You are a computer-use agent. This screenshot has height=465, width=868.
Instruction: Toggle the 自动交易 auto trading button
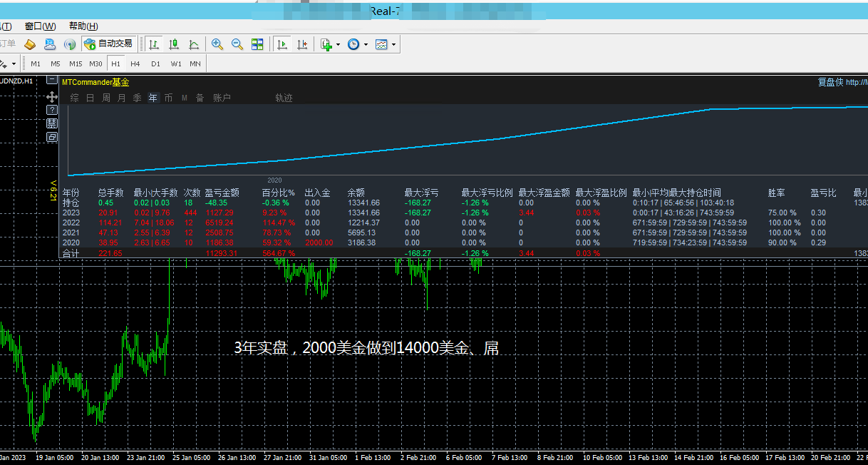click(x=108, y=44)
